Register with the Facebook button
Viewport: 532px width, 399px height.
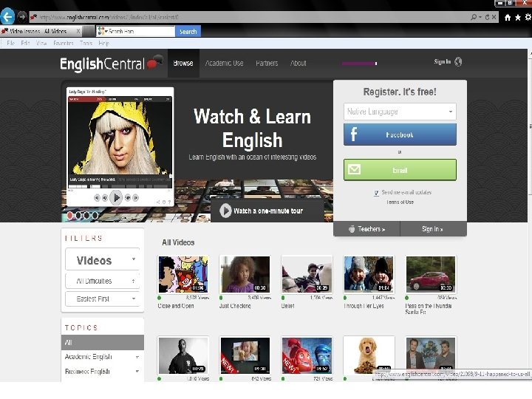click(400, 134)
